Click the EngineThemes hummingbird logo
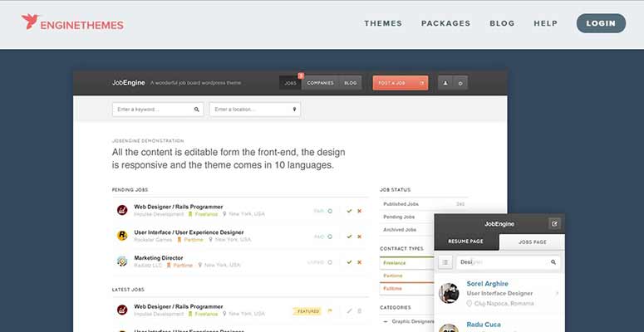This screenshot has height=332, width=644. click(72, 22)
